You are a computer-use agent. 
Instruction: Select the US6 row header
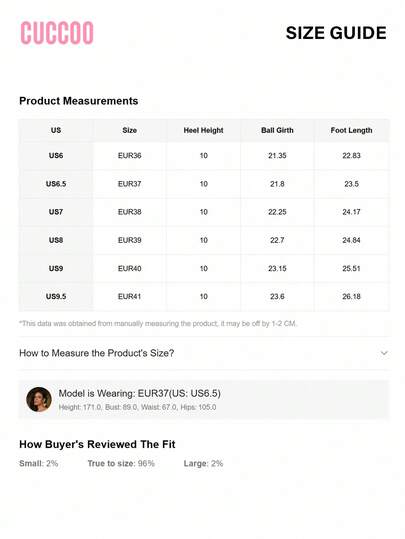pyautogui.click(x=56, y=156)
